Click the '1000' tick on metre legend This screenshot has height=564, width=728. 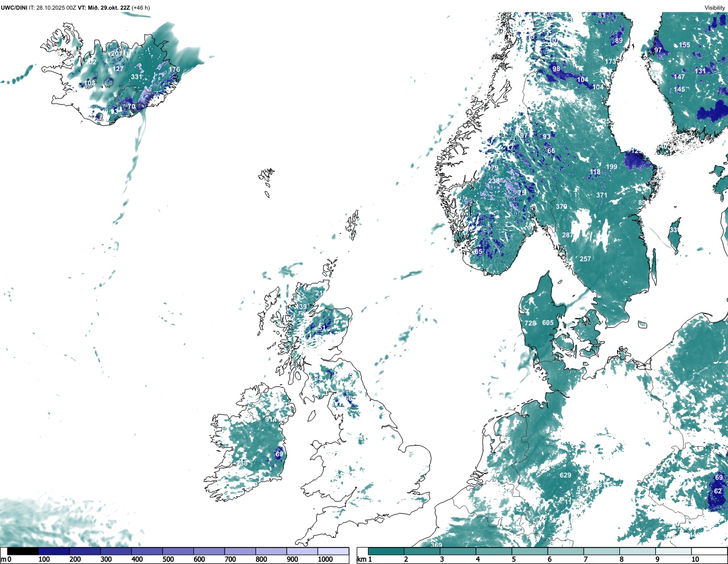(x=325, y=559)
